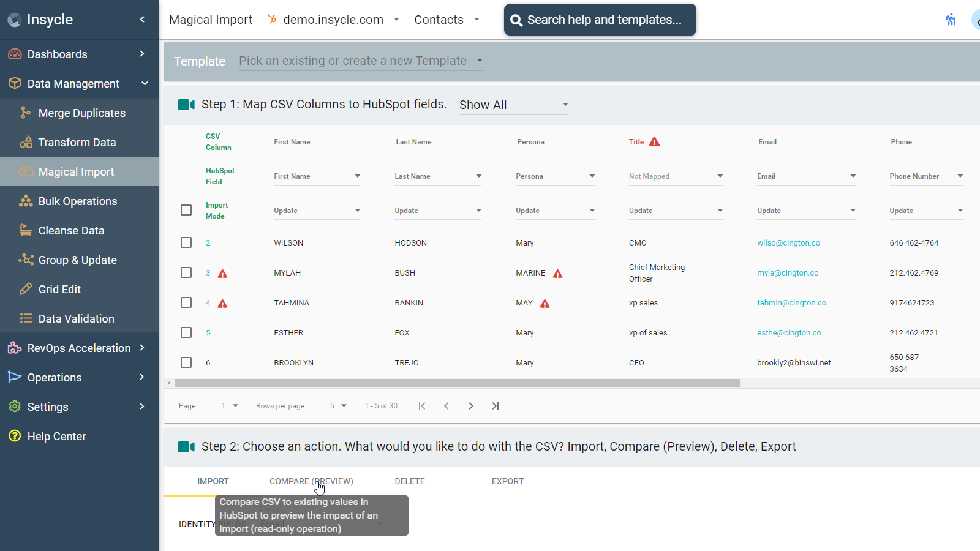
Task: Open the Grid Edit feature
Action: (x=61, y=289)
